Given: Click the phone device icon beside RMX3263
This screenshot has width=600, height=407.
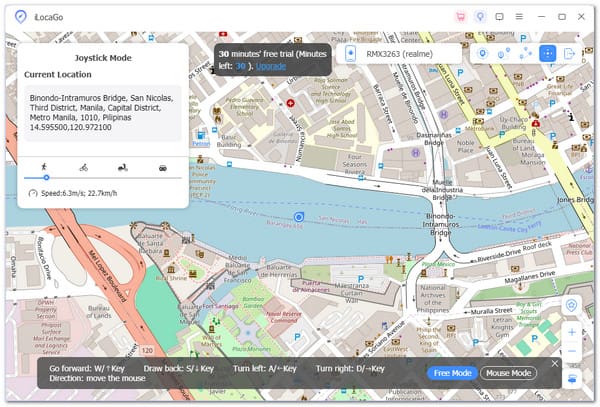Looking at the screenshot, I should (351, 54).
